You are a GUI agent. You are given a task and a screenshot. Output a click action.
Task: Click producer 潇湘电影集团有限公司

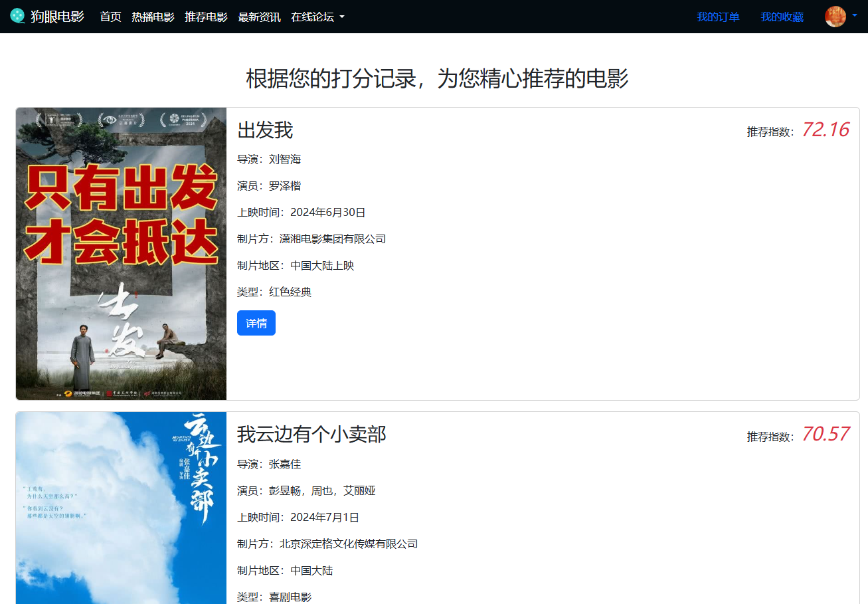coord(333,239)
